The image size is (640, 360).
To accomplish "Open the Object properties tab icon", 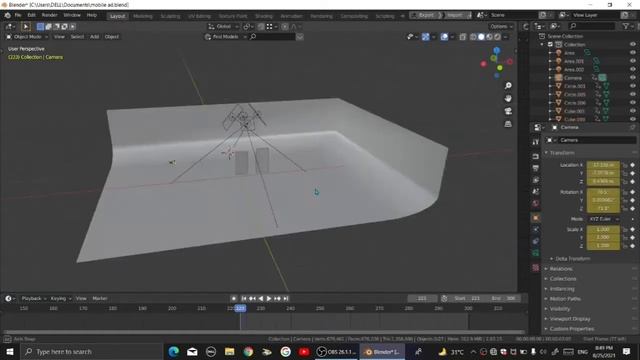I will (536, 218).
